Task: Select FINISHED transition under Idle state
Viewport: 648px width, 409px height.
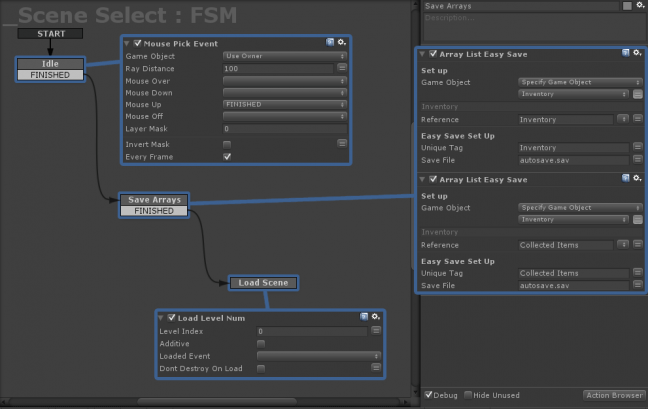Action: (x=50, y=75)
